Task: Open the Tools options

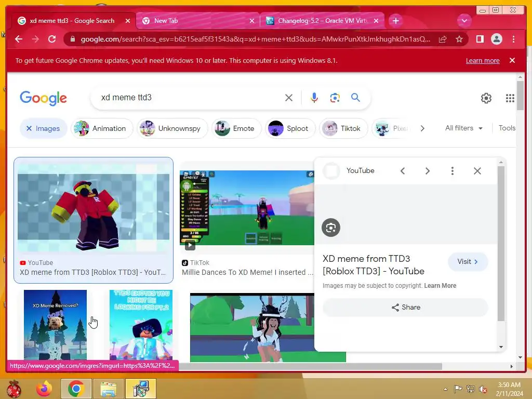Action: click(507, 128)
